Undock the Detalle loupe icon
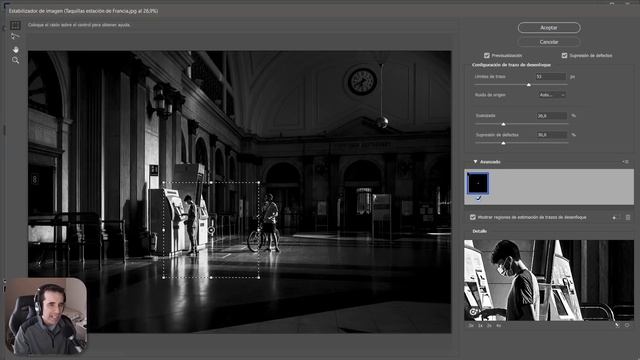640x360 pixels. 616,325
